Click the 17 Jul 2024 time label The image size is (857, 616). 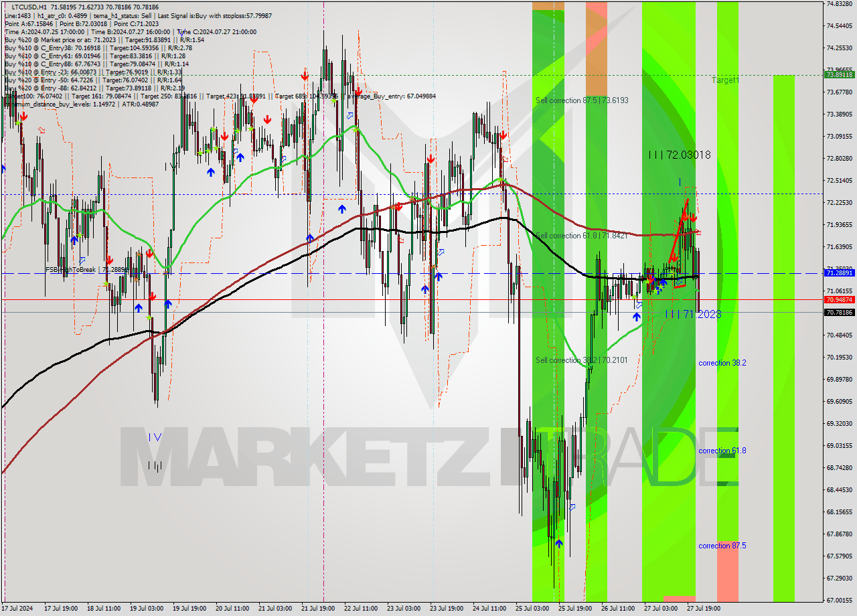click(x=17, y=609)
